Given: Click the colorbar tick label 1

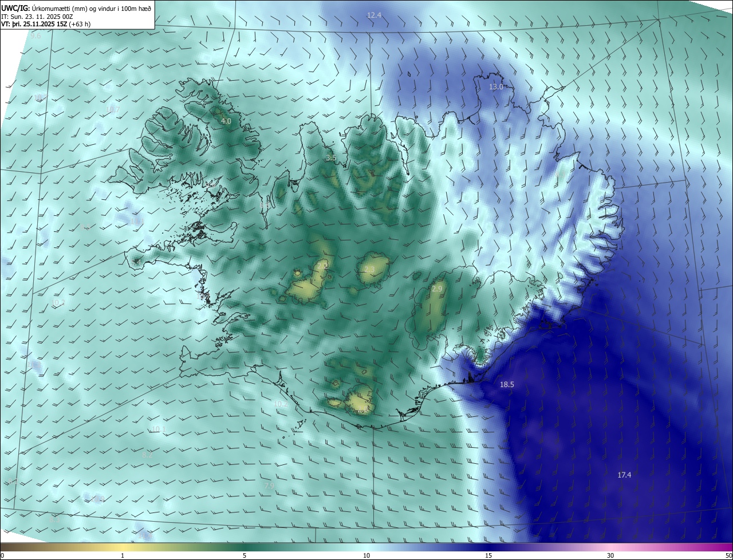Looking at the screenshot, I should pos(123,555).
